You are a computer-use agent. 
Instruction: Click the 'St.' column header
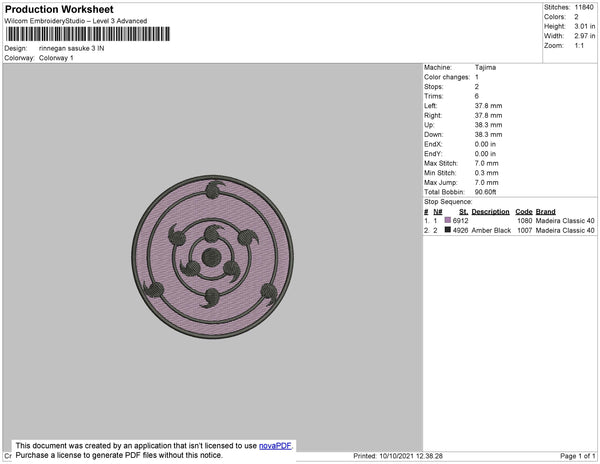click(463, 212)
